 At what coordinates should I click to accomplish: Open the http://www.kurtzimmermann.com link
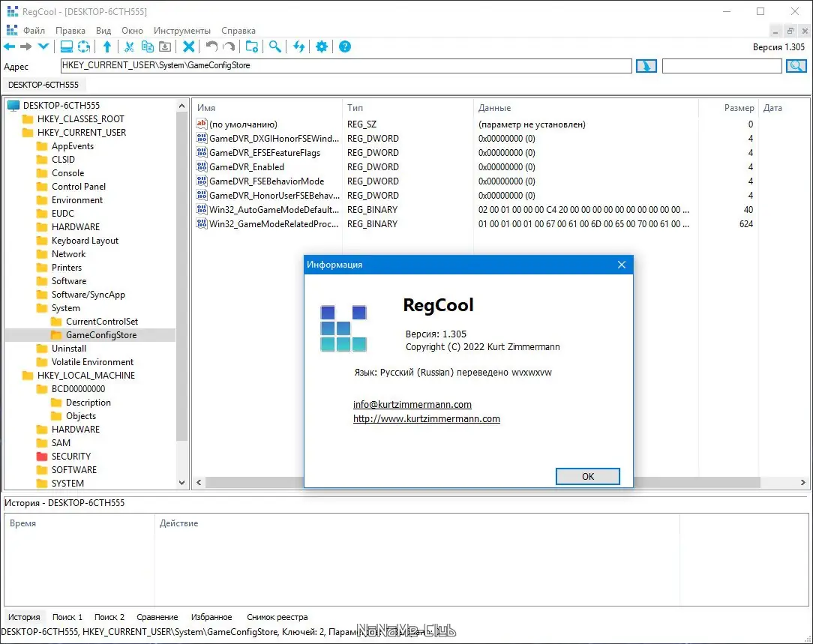(426, 418)
